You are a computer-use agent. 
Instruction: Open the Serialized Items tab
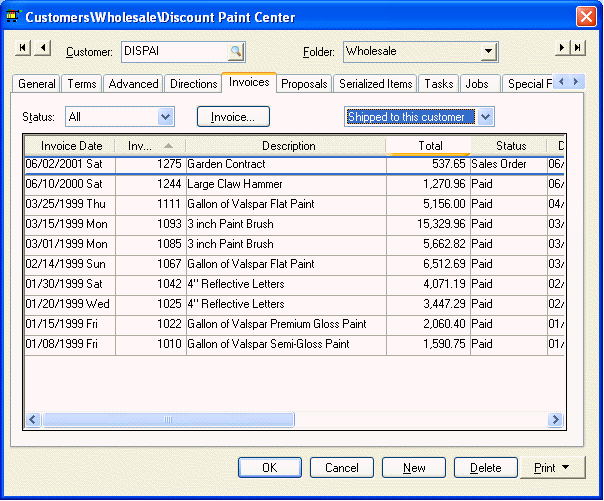[x=375, y=84]
